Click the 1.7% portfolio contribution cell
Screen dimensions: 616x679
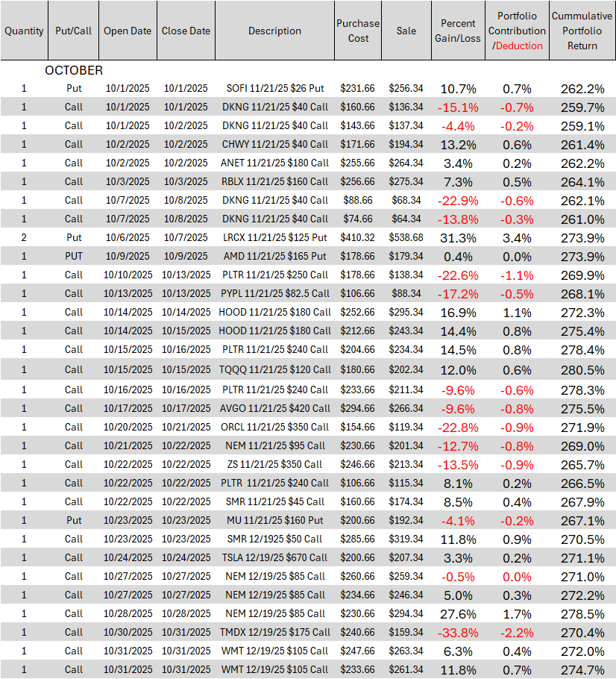point(517,614)
